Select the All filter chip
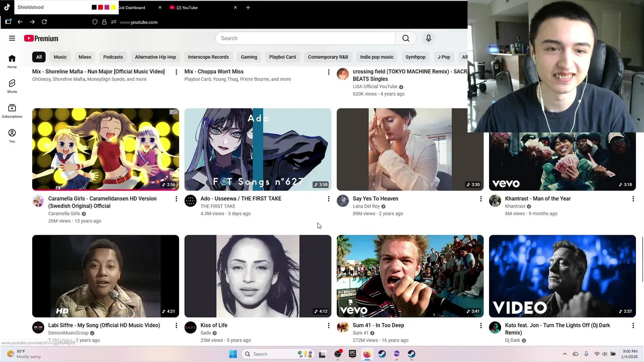Viewport: 644px width, 362px height. pos(39,57)
